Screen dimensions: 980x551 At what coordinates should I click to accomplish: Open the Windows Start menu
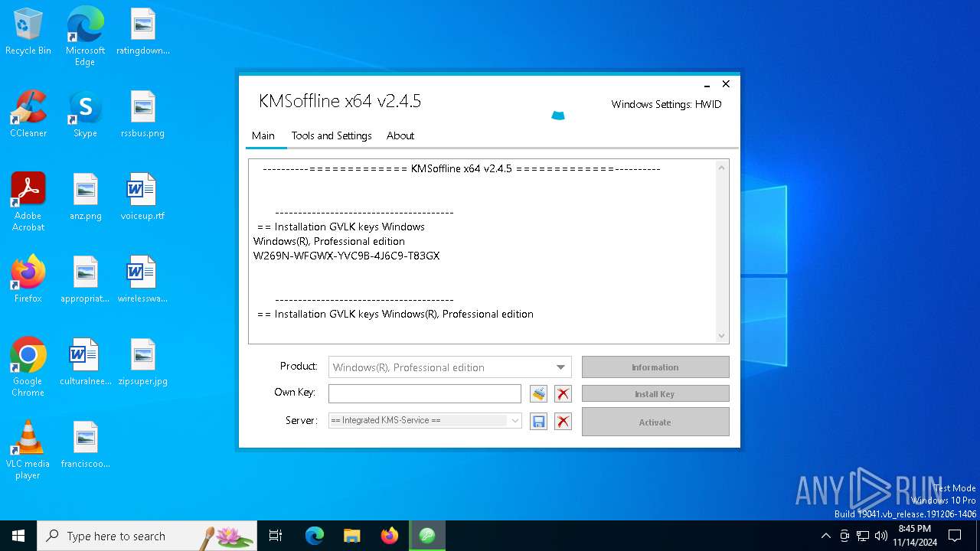tap(18, 536)
